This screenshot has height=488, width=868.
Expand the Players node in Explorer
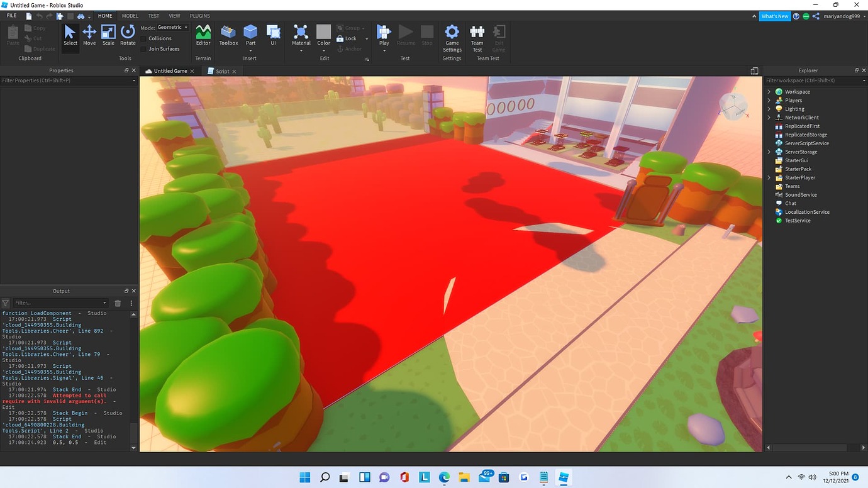769,101
